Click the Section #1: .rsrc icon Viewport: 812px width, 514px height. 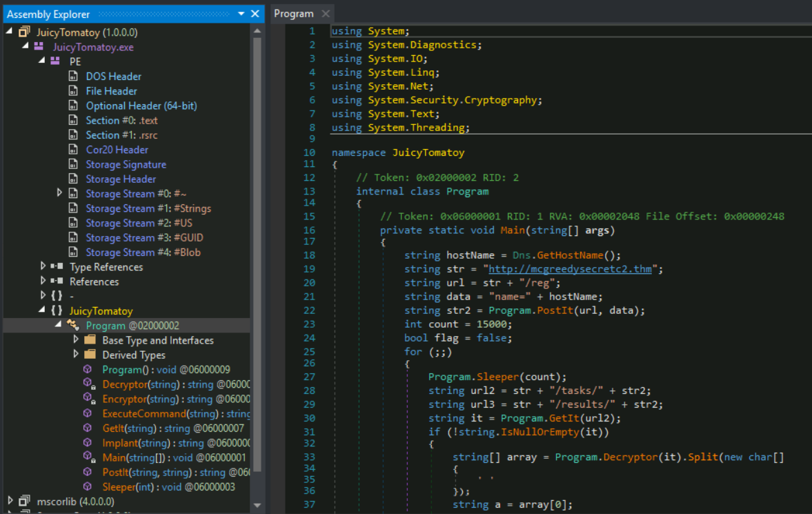[x=74, y=135]
